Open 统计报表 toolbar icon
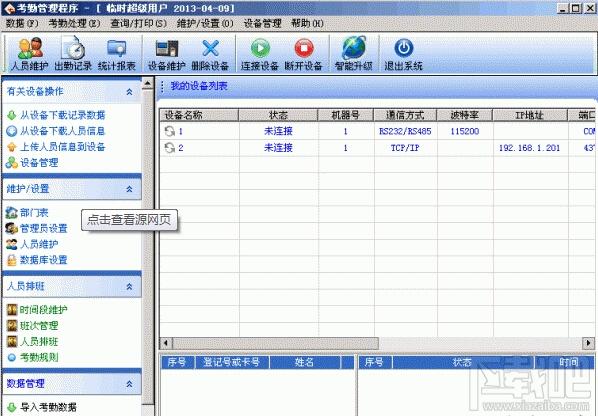Viewport: 598px width, 416px height. [x=117, y=54]
